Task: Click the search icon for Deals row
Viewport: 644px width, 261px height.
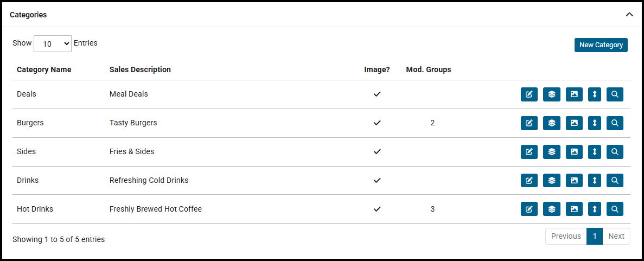Action: point(615,94)
